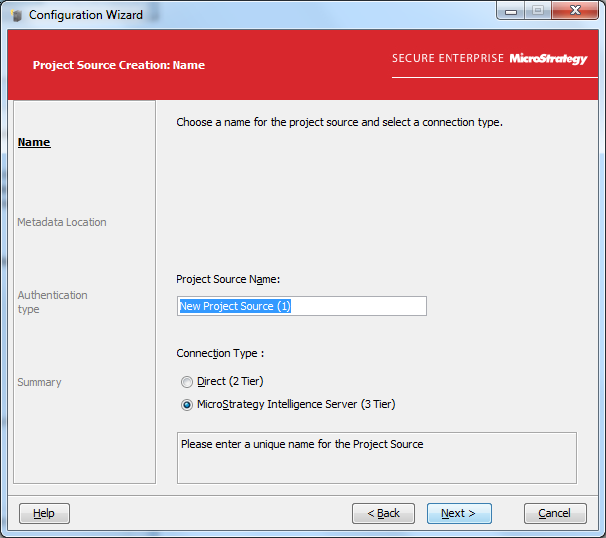Go back with the Back button

pos(383,513)
